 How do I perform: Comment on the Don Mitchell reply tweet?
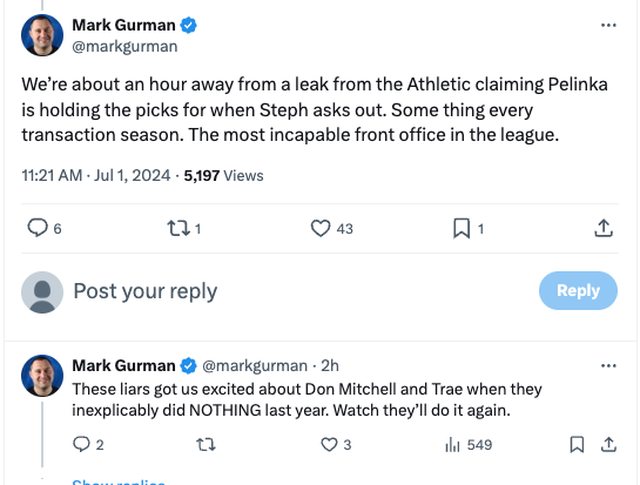pos(80,444)
